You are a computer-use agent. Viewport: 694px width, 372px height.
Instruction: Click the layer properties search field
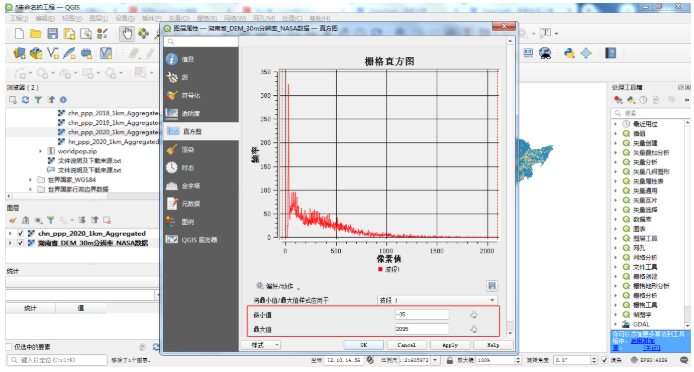coord(201,42)
